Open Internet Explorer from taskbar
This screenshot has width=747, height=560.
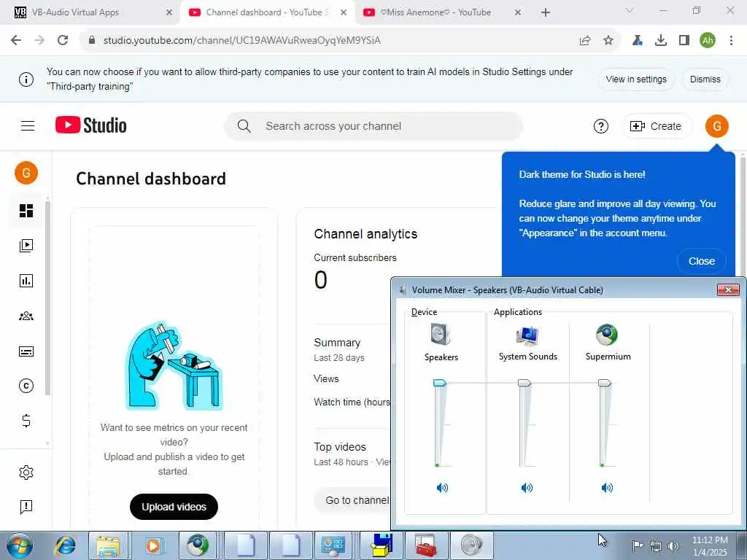coord(65,545)
